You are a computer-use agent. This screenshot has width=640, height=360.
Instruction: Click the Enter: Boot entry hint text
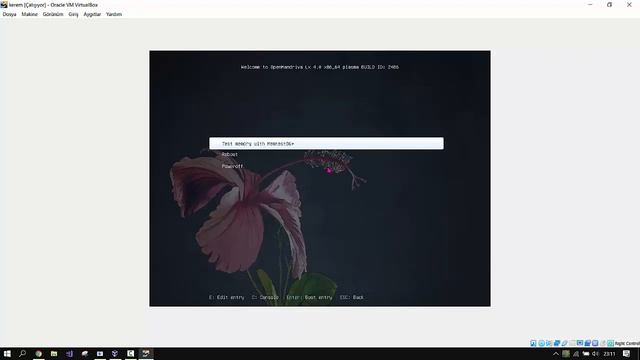point(309,297)
